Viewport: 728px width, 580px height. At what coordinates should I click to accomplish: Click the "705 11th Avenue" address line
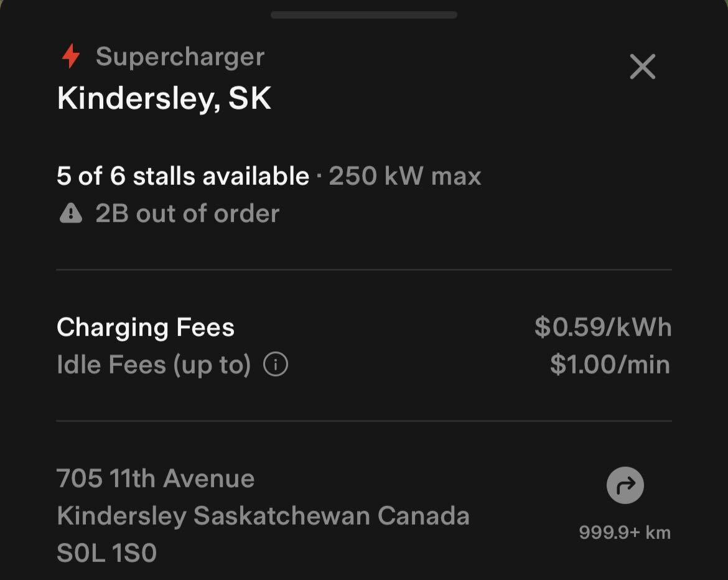click(156, 479)
